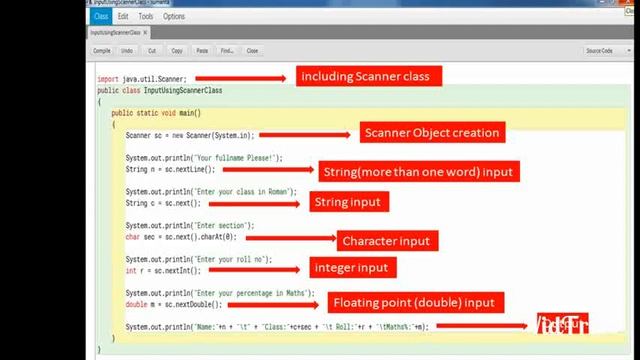
Task: Open the Options menu
Action: pyautogui.click(x=174, y=17)
